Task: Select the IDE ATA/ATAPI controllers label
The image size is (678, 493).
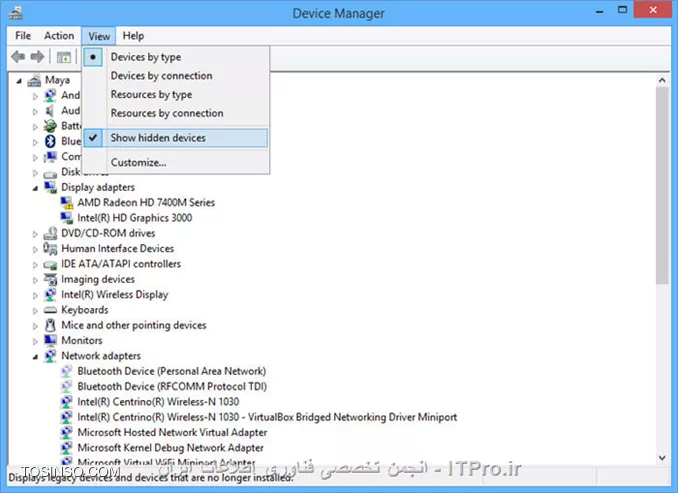Action: click(x=121, y=264)
